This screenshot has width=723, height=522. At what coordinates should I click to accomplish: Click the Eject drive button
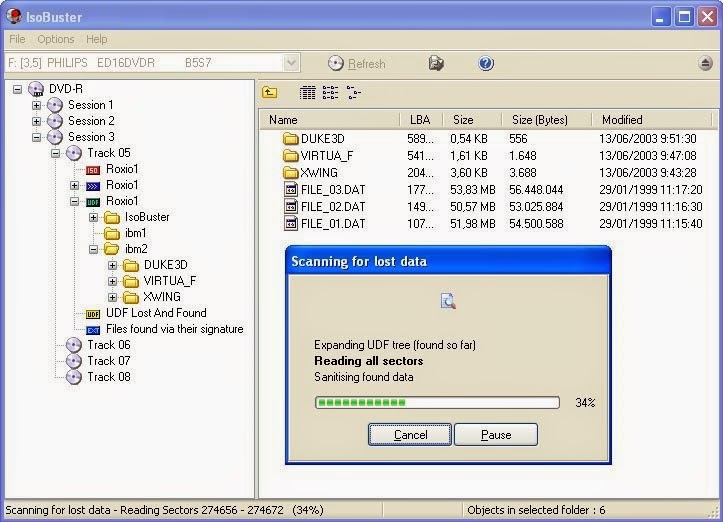705,63
